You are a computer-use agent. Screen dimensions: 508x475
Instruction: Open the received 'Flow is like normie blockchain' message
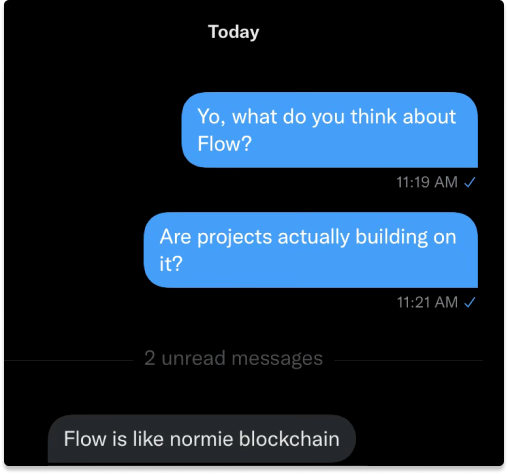click(x=202, y=438)
